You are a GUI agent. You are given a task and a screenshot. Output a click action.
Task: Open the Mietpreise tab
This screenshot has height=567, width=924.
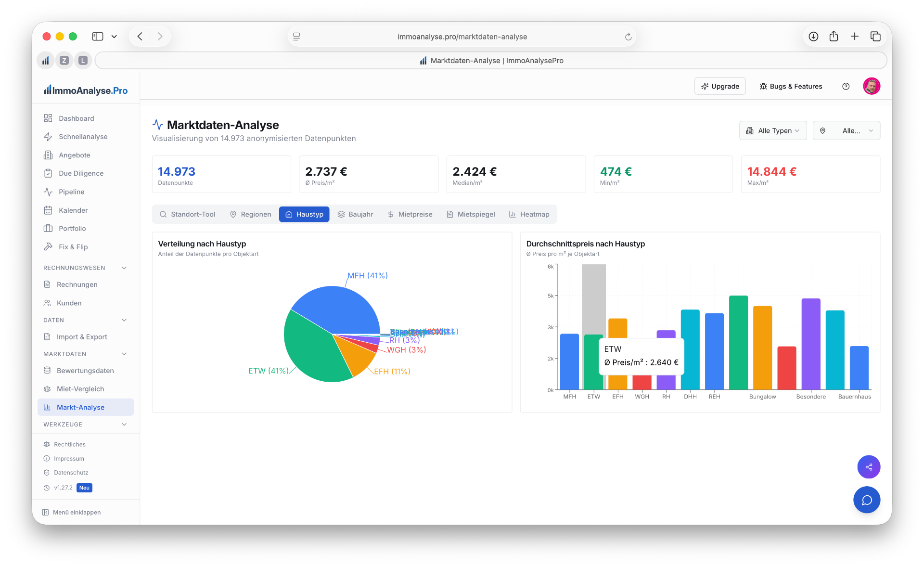410,214
